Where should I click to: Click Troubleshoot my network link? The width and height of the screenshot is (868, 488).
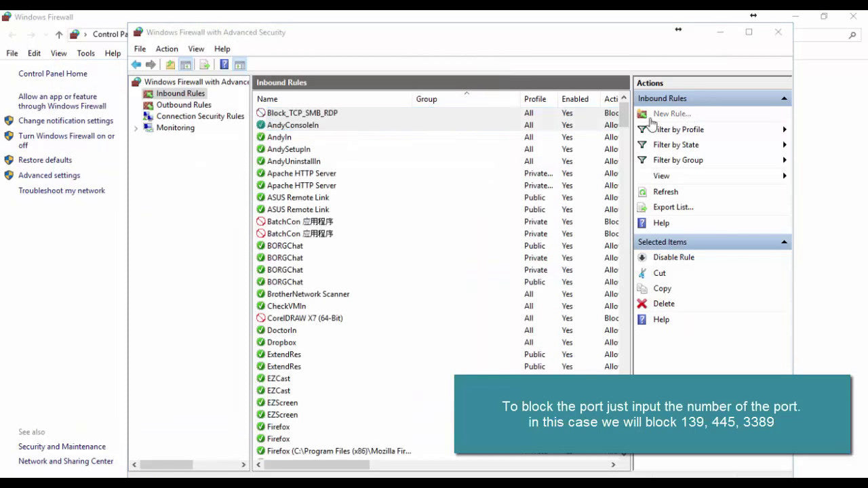click(62, 191)
